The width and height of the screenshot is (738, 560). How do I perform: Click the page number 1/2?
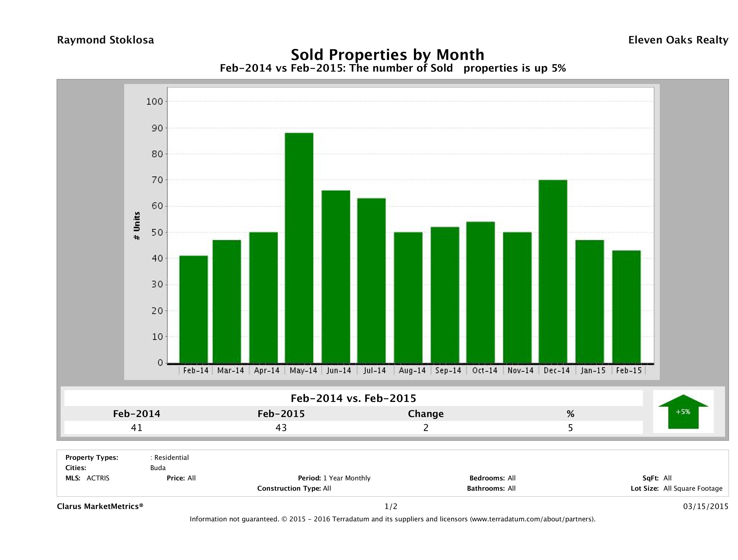click(391, 506)
